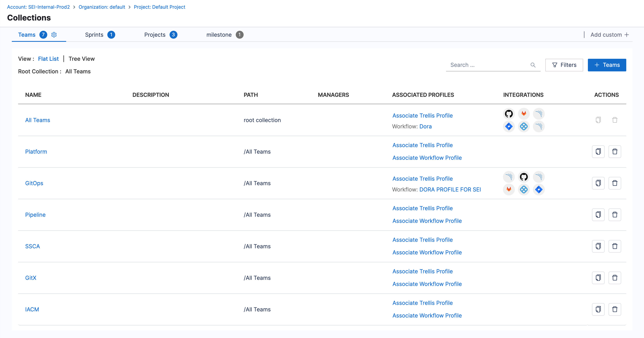Select the Flat List view
Viewport: 644px width, 338px height.
coord(48,59)
